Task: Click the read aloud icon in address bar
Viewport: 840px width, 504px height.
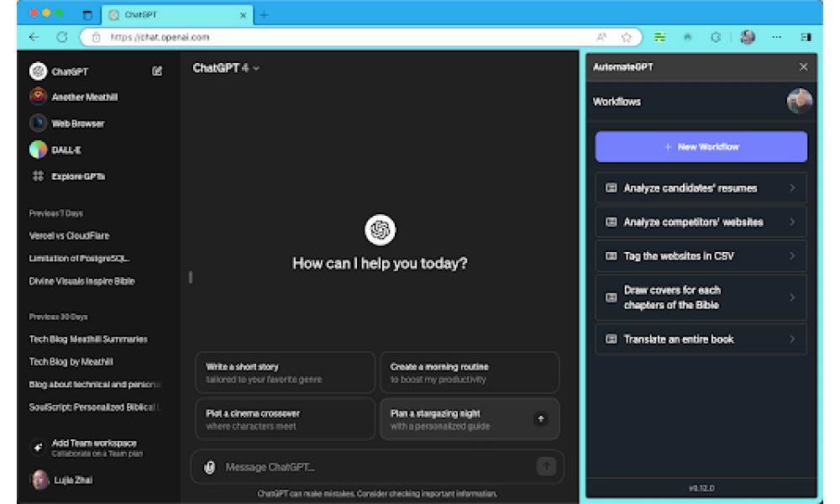Action: [601, 37]
